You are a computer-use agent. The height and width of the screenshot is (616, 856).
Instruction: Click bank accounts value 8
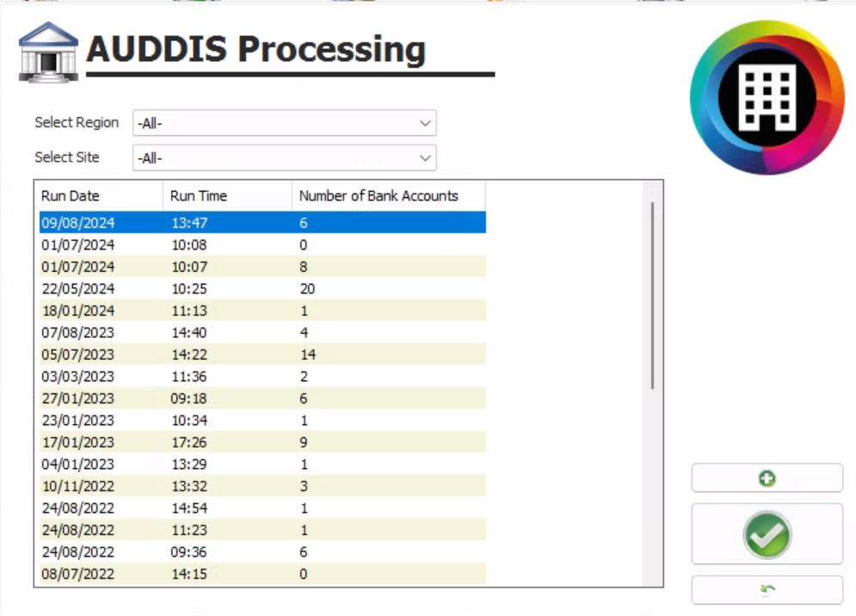coord(304,267)
